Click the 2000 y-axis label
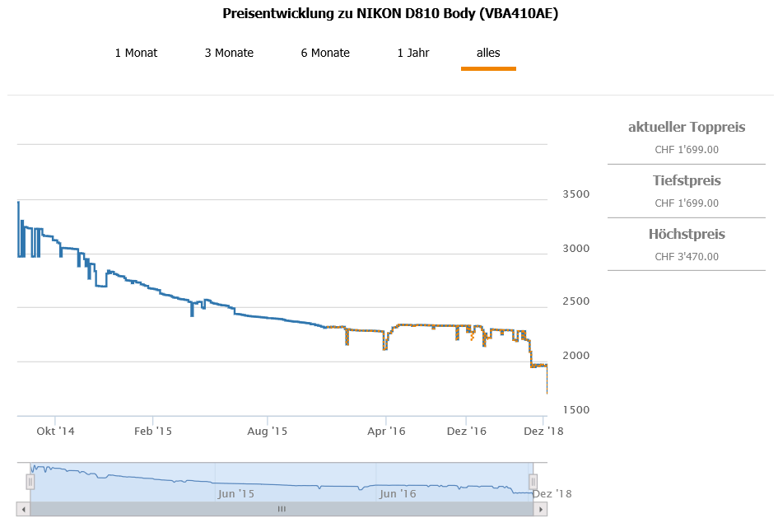Image resolution: width=778 pixels, height=532 pixels. point(576,355)
